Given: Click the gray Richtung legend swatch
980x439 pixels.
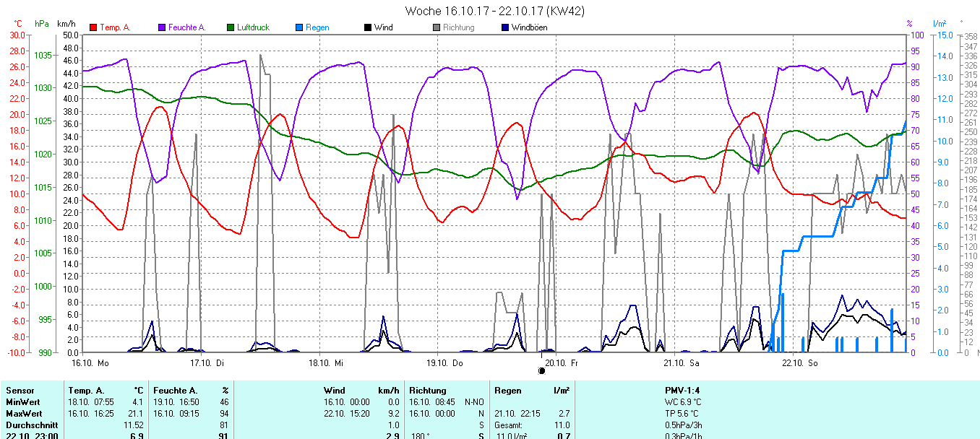Looking at the screenshot, I should [x=437, y=27].
